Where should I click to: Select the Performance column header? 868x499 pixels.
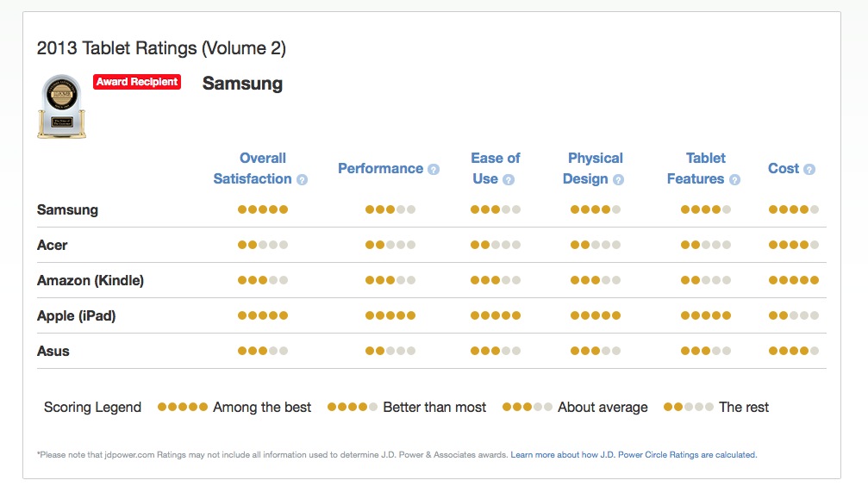click(380, 169)
